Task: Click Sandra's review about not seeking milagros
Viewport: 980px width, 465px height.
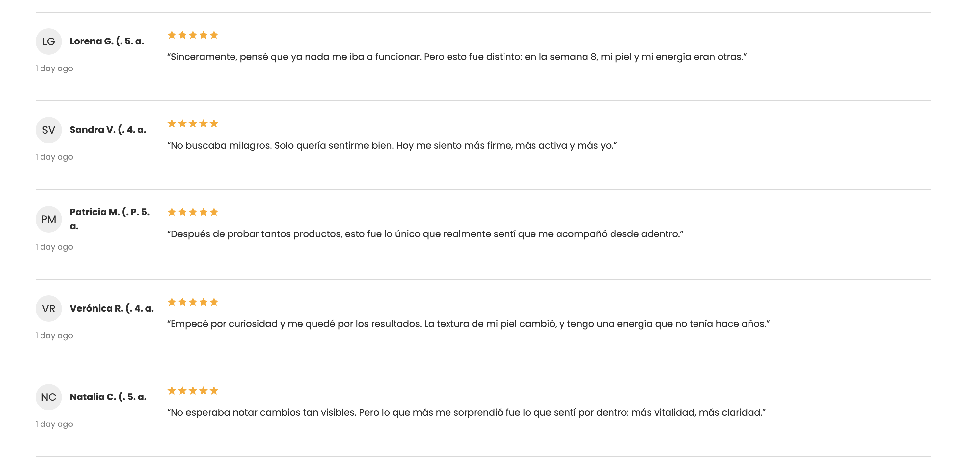Action: point(392,145)
